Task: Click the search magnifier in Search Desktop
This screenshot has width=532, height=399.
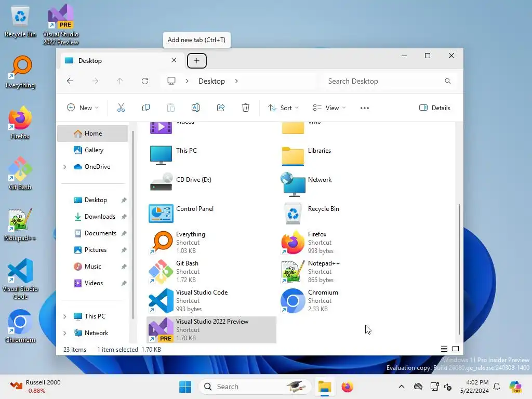Action: click(448, 81)
